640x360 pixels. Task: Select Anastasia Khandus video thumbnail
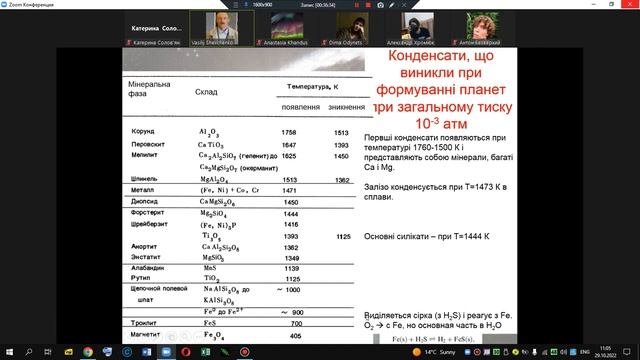point(287,29)
